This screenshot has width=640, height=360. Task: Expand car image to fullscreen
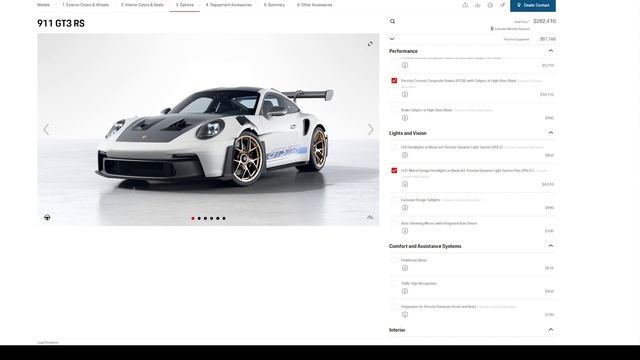370,44
